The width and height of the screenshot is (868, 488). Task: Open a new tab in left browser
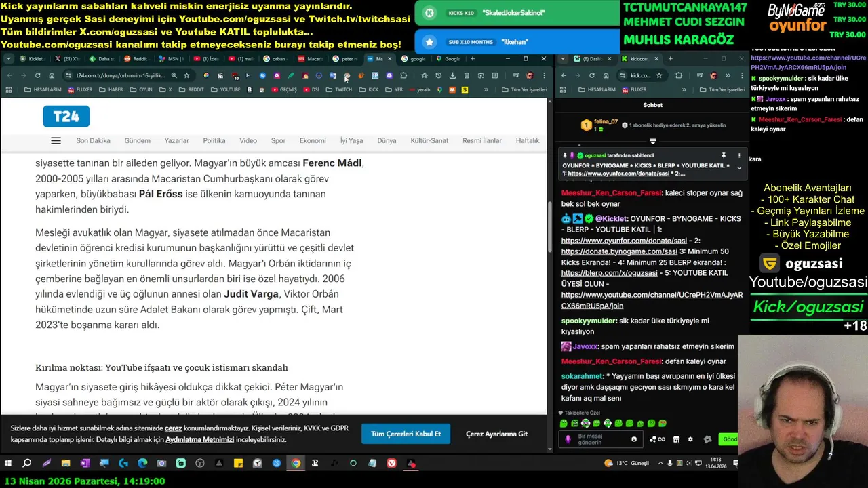(x=473, y=59)
